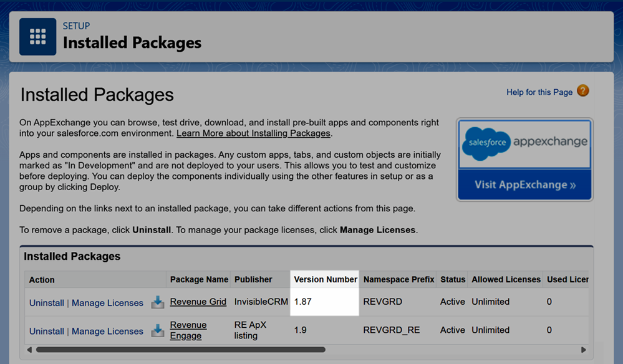Screen dimensions: 623x364
Task: Click the download icon for Revenue Engage
Action: (158, 330)
